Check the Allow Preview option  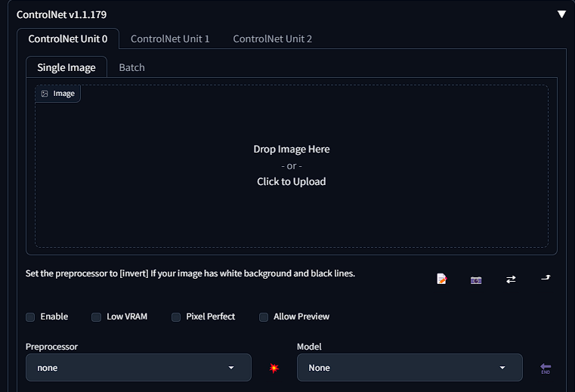point(264,316)
